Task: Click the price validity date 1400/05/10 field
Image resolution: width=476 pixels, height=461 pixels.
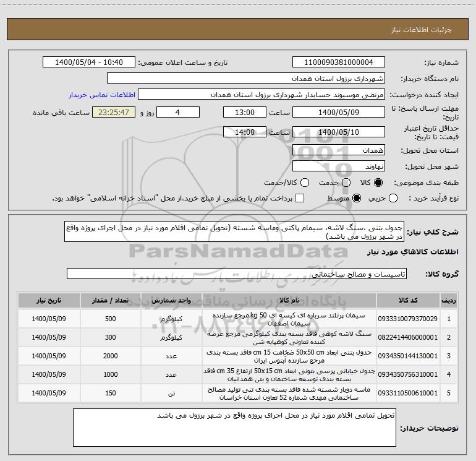Action: [339, 132]
